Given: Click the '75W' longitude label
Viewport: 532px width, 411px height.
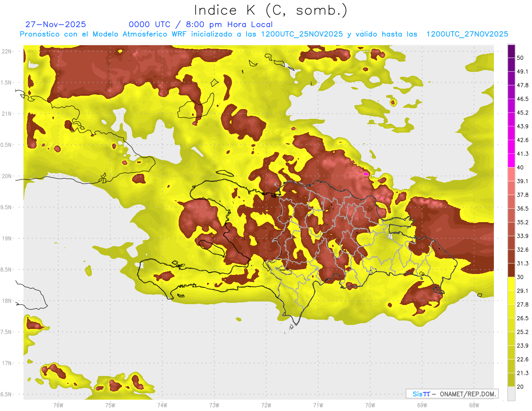Looking at the screenshot, I should 110,405.
